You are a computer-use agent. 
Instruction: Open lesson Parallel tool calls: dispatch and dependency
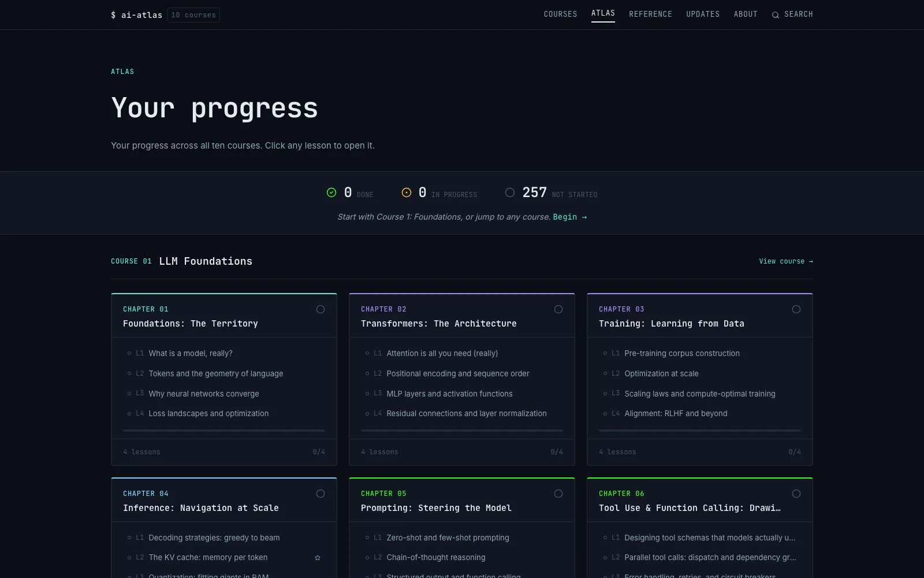coord(700,557)
